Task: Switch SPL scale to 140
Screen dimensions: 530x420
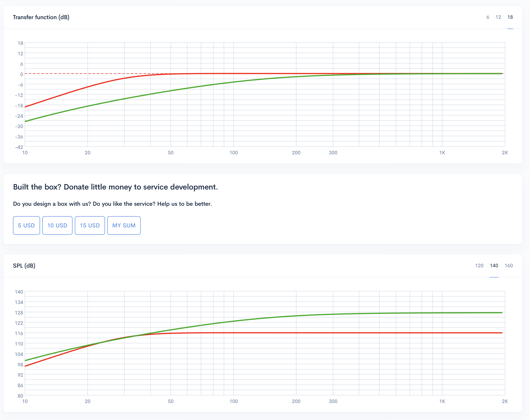Action: pyautogui.click(x=494, y=265)
